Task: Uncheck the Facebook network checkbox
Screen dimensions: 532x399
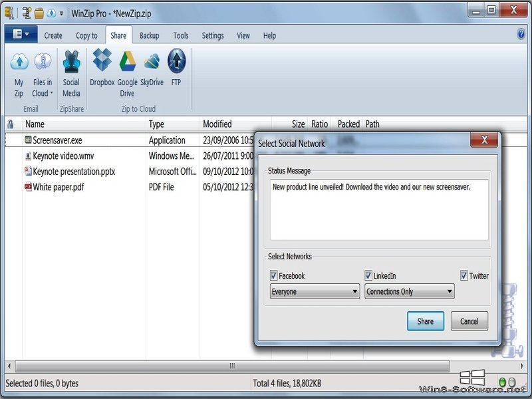Action: [x=273, y=275]
